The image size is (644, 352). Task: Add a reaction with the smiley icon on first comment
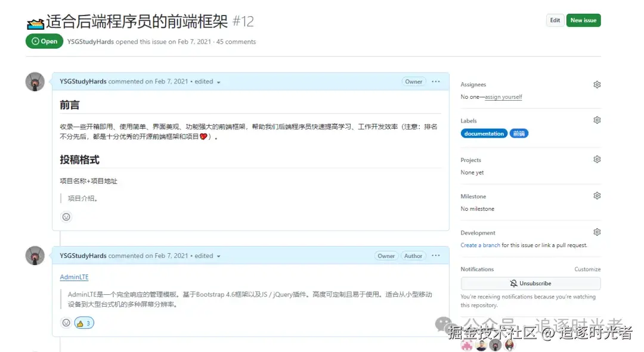tap(66, 217)
